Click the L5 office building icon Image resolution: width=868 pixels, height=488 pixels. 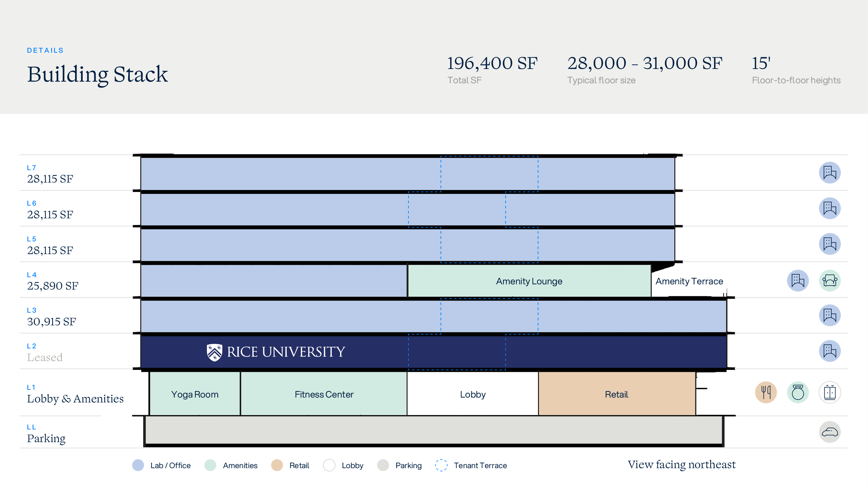(x=829, y=244)
